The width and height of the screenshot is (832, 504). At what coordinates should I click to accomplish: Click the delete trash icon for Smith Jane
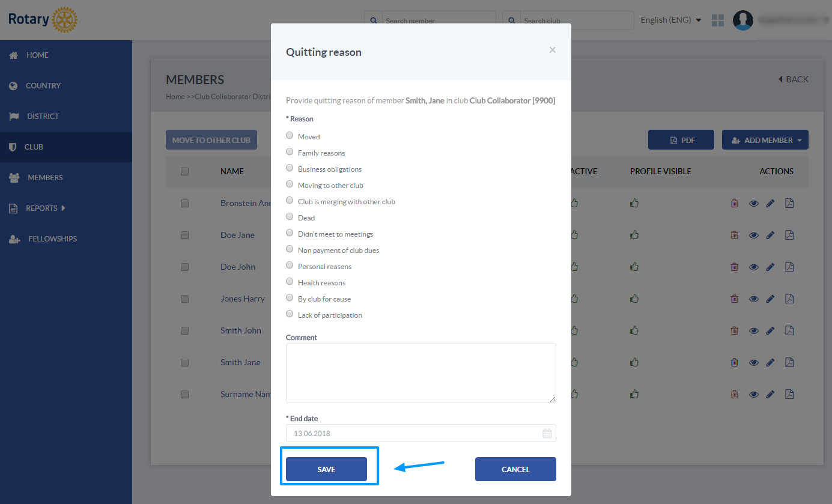pos(734,362)
